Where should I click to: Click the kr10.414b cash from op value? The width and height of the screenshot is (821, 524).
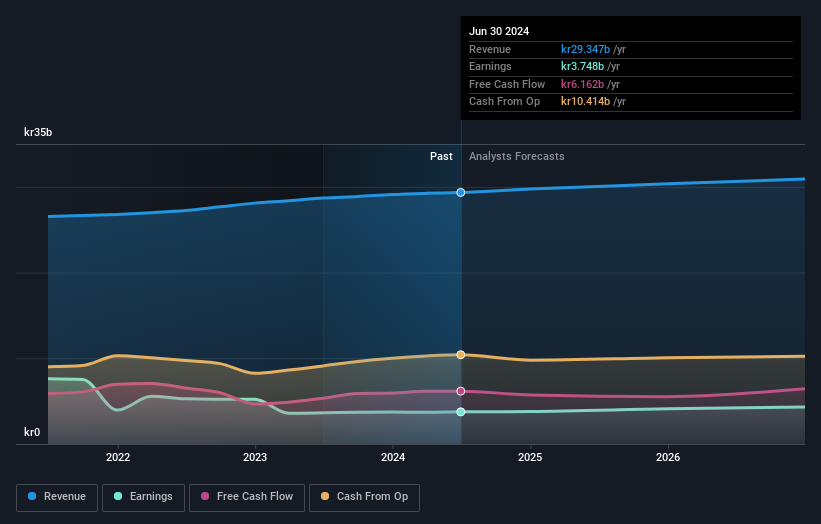tap(585, 102)
